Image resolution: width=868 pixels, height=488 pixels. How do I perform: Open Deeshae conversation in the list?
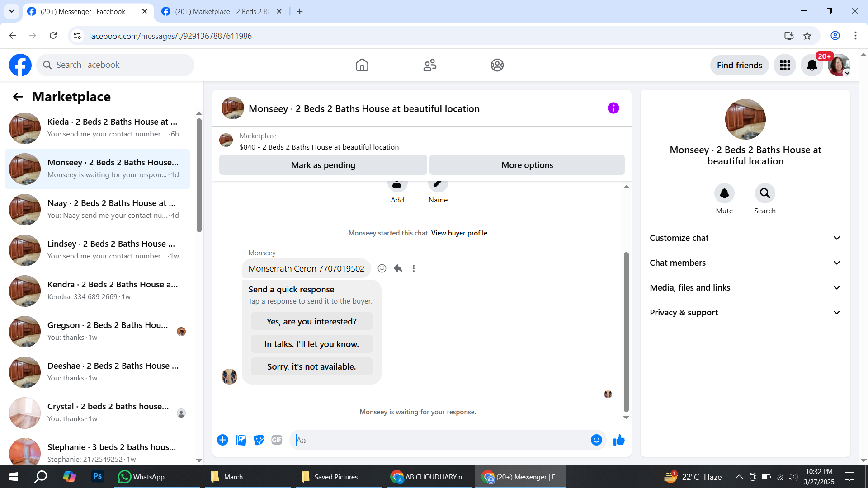point(97,372)
